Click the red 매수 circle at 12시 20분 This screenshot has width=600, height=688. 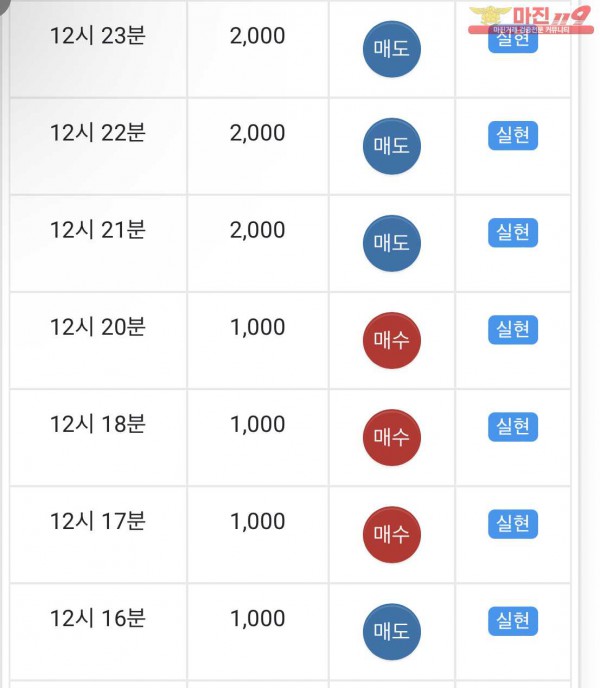click(x=391, y=340)
